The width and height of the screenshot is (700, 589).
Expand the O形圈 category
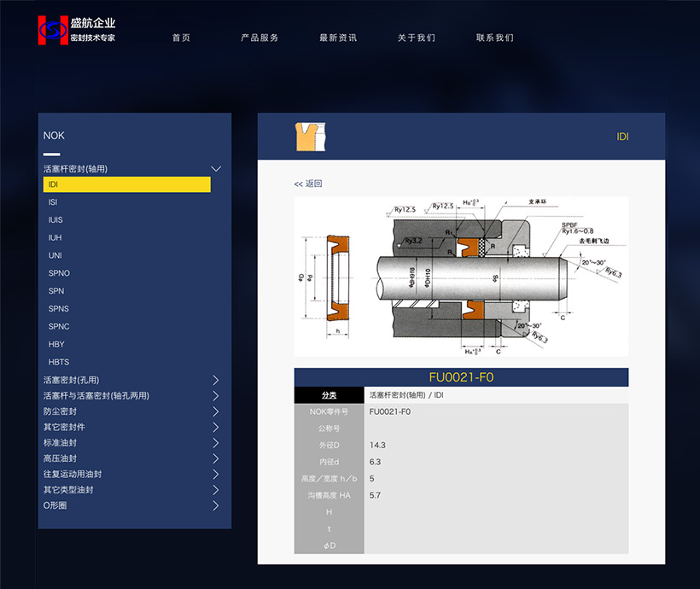pos(216,505)
